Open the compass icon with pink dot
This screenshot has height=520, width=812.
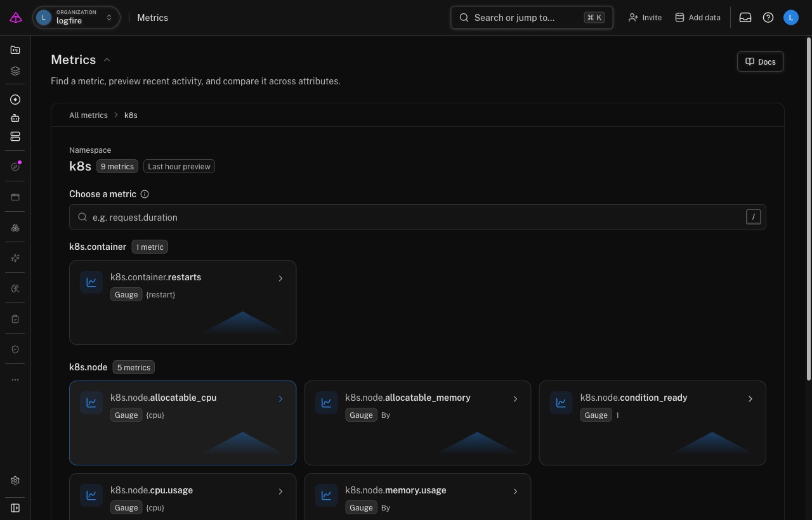tap(15, 166)
